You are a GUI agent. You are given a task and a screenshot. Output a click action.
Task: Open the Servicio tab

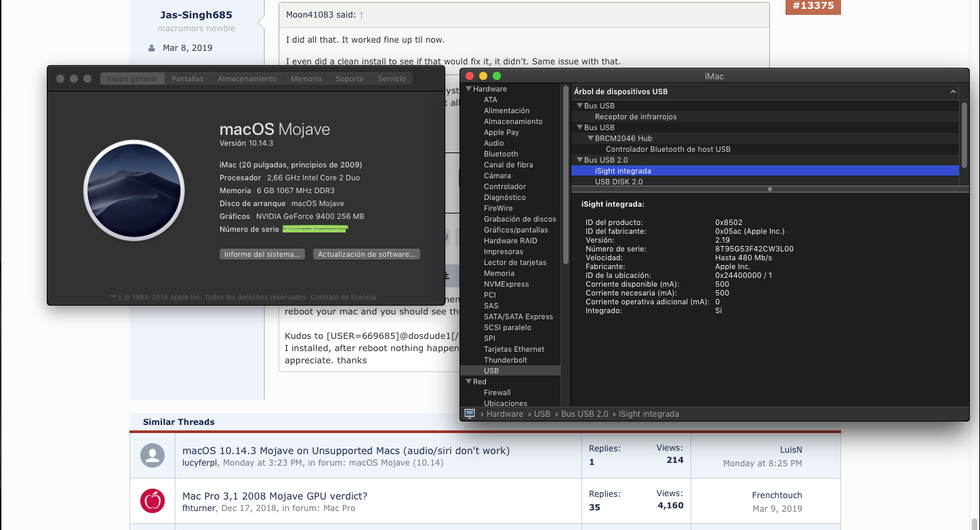pyautogui.click(x=392, y=79)
